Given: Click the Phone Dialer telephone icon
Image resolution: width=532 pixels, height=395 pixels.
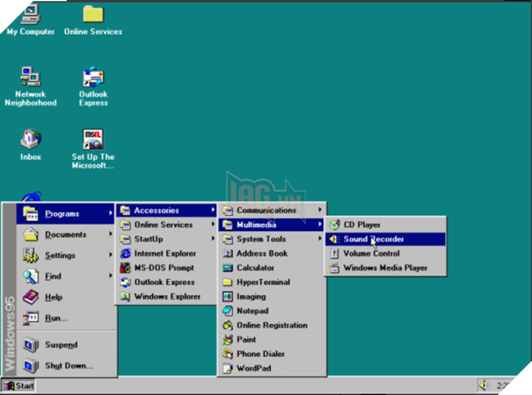Looking at the screenshot, I should pos(228,354).
